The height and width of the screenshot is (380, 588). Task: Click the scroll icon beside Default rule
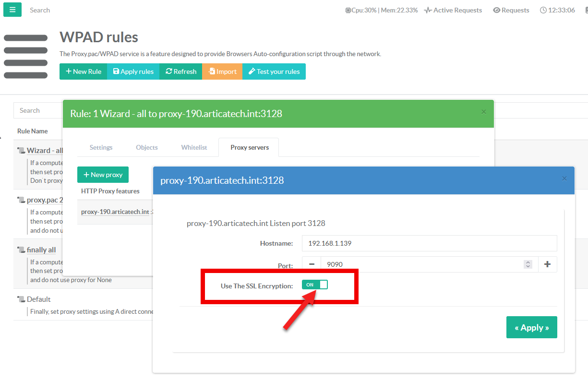click(x=21, y=299)
